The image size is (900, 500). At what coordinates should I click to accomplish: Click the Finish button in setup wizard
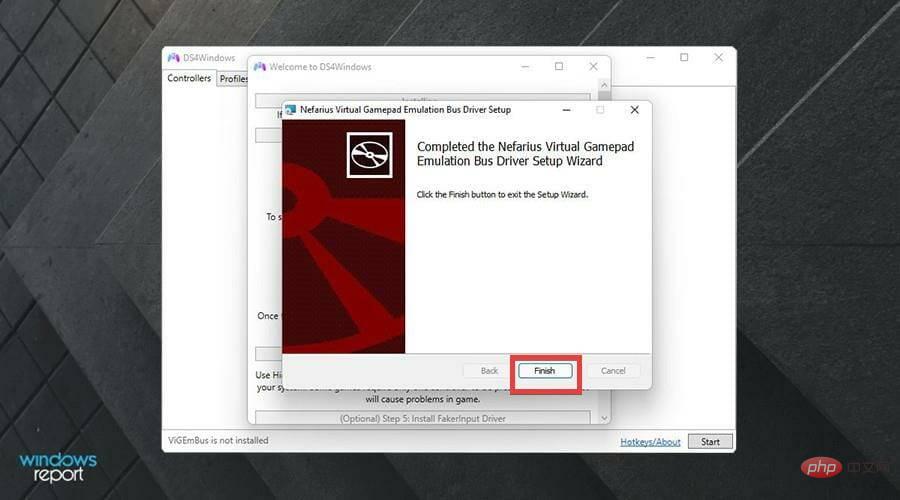tap(544, 370)
